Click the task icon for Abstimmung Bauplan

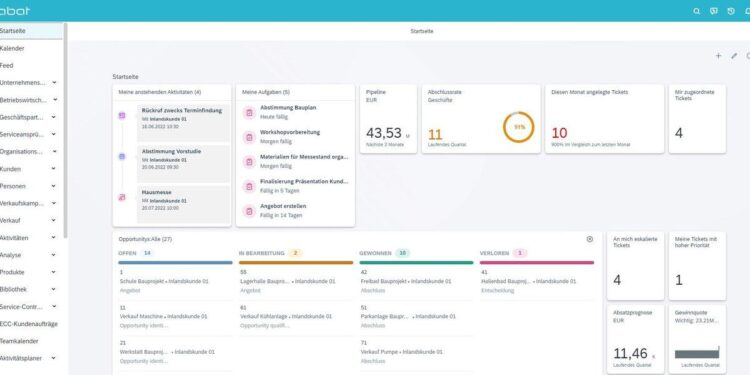point(249,112)
